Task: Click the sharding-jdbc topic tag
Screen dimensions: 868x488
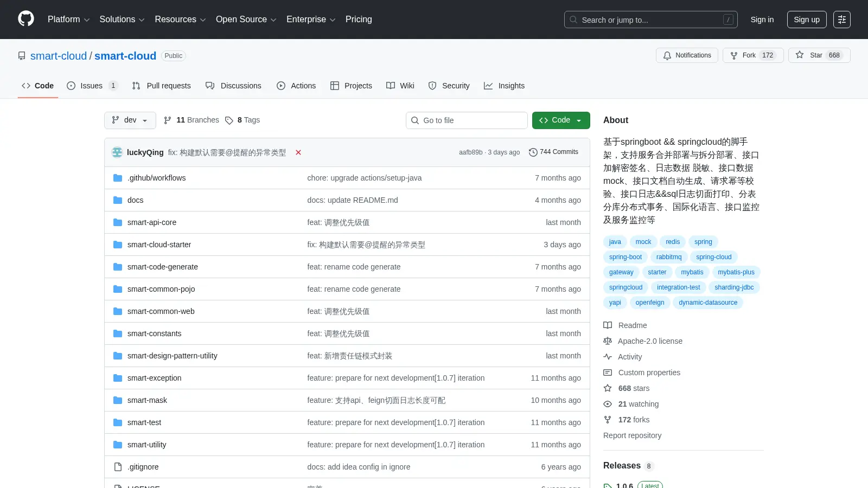Action: (x=734, y=287)
